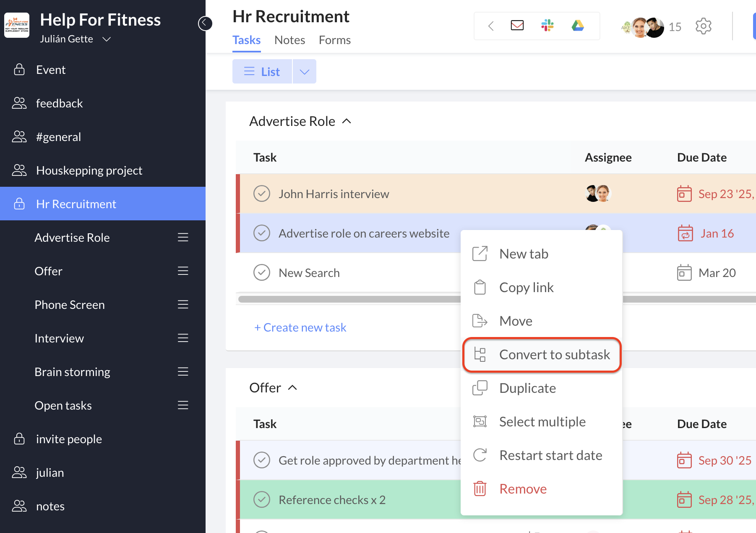Open the Interview list menu icon

click(x=183, y=338)
